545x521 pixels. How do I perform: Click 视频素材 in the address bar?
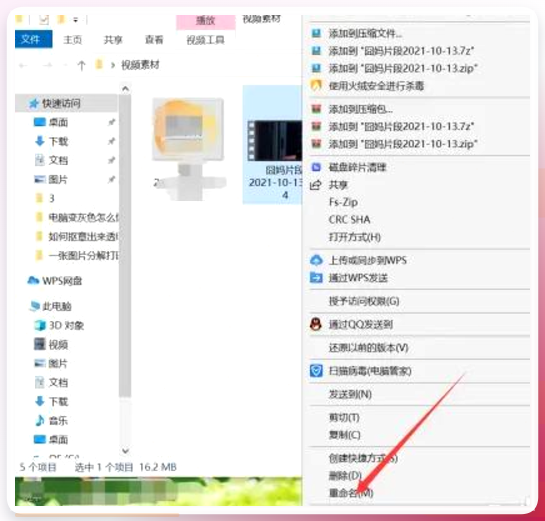140,65
